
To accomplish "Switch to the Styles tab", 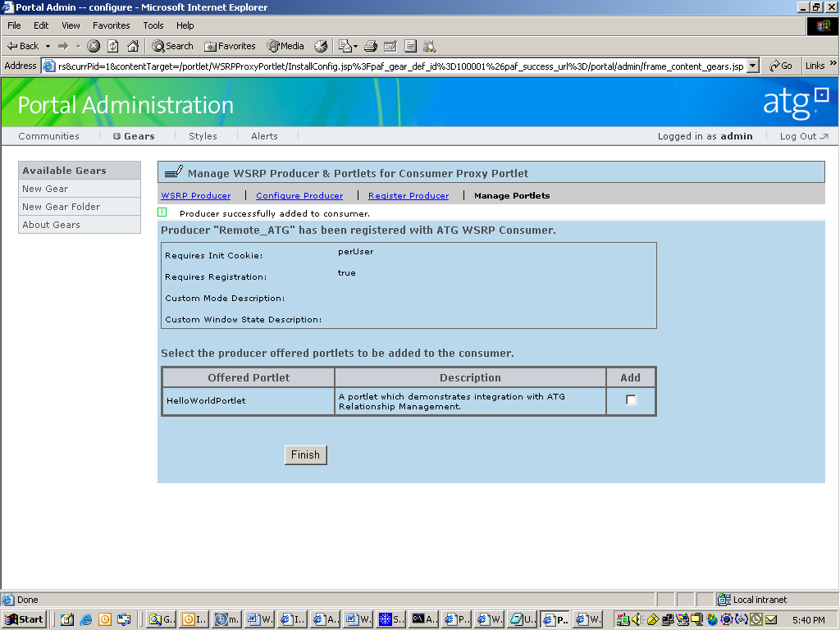I will (x=203, y=136).
